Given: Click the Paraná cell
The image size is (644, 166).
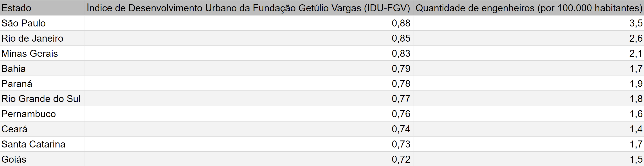Looking at the screenshot, I should pyautogui.click(x=42, y=83).
